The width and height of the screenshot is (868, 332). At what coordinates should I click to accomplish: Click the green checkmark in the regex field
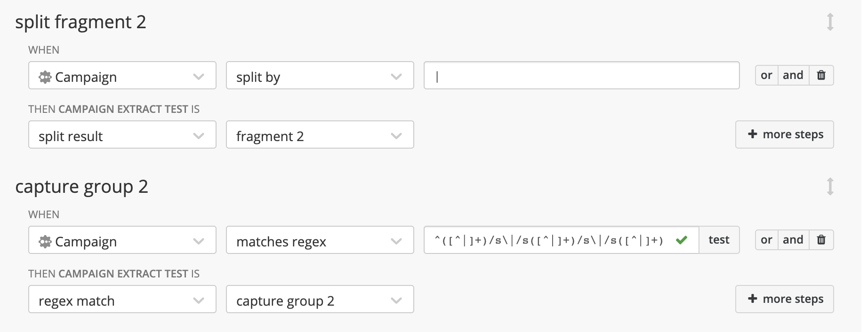point(681,240)
